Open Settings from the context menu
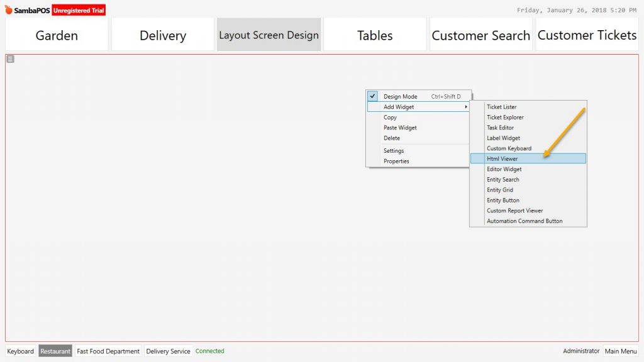The height and width of the screenshot is (362, 644). 418,151
